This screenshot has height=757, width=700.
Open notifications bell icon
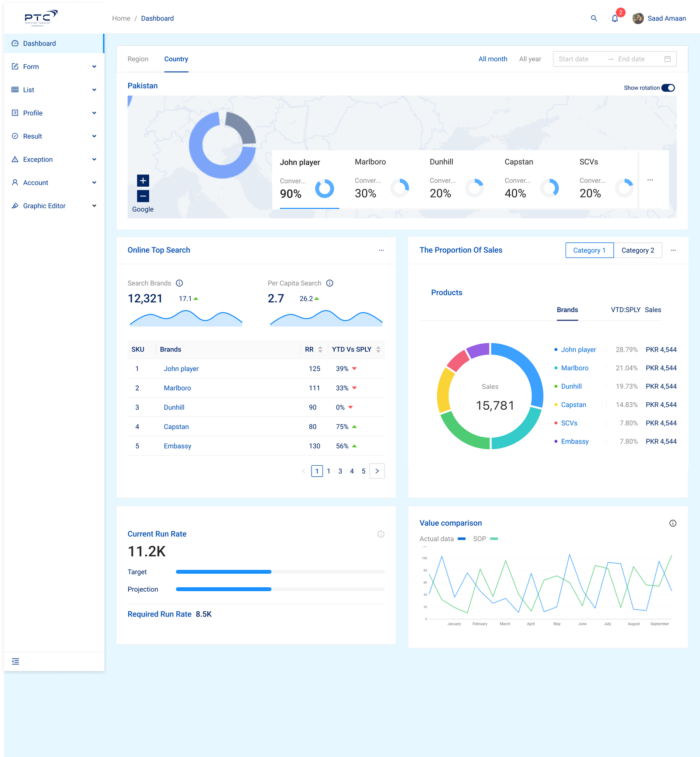(x=615, y=18)
